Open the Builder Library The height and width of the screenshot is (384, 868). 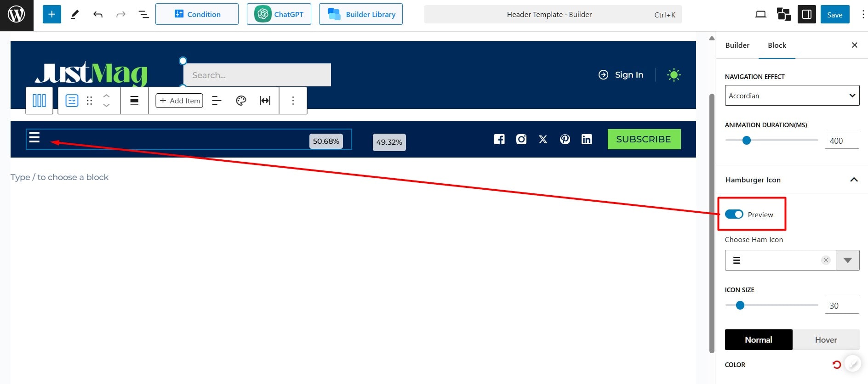[x=361, y=14]
